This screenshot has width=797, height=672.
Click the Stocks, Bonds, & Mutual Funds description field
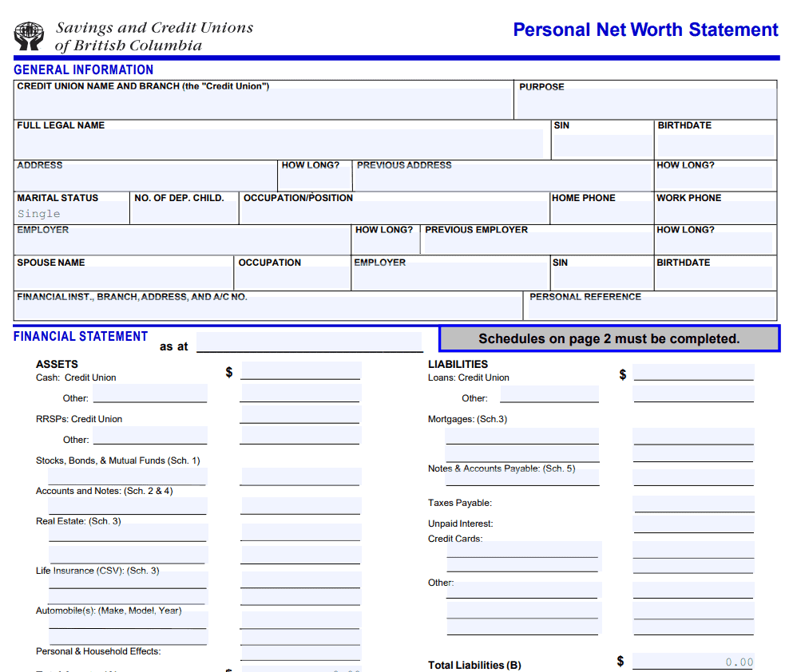(x=128, y=477)
